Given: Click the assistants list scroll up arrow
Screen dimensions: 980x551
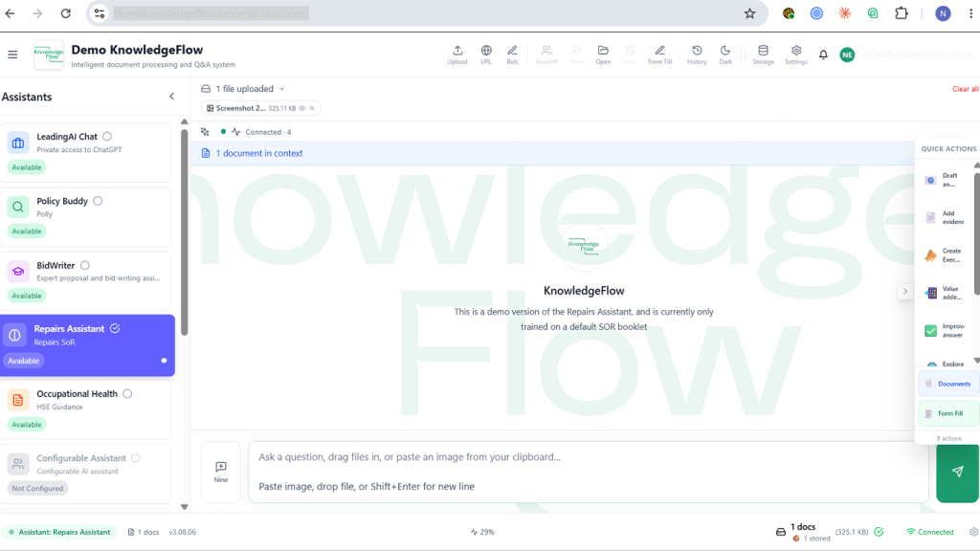Looking at the screenshot, I should (x=185, y=121).
